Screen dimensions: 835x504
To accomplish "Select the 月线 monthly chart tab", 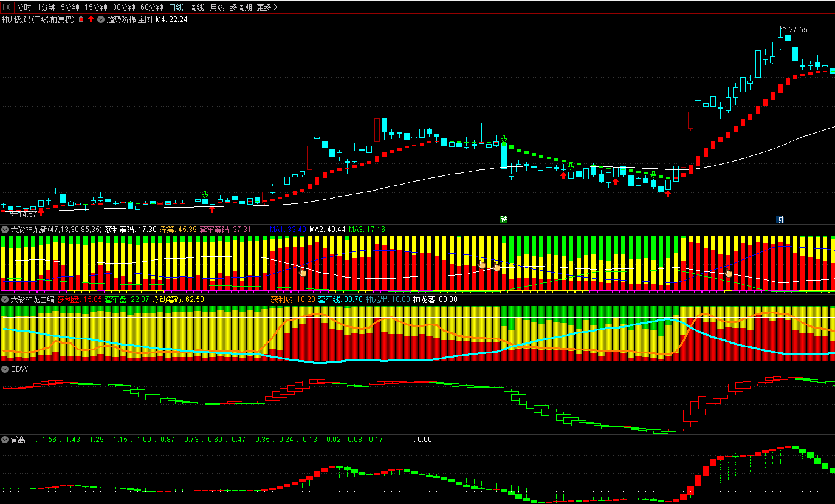I will (217, 7).
